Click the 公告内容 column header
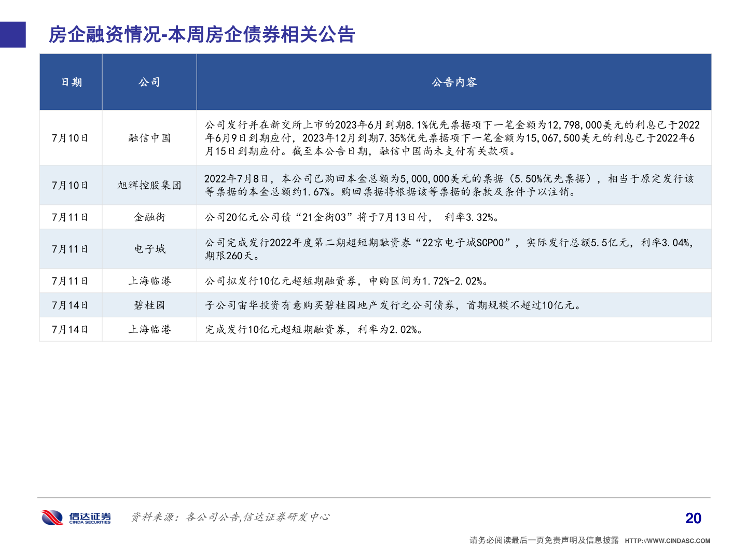 point(454,81)
